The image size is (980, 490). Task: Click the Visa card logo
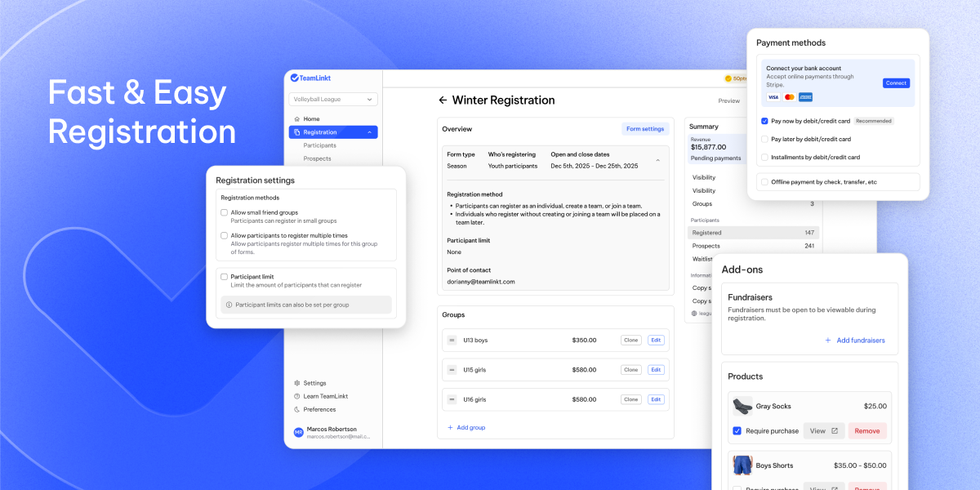click(x=773, y=97)
